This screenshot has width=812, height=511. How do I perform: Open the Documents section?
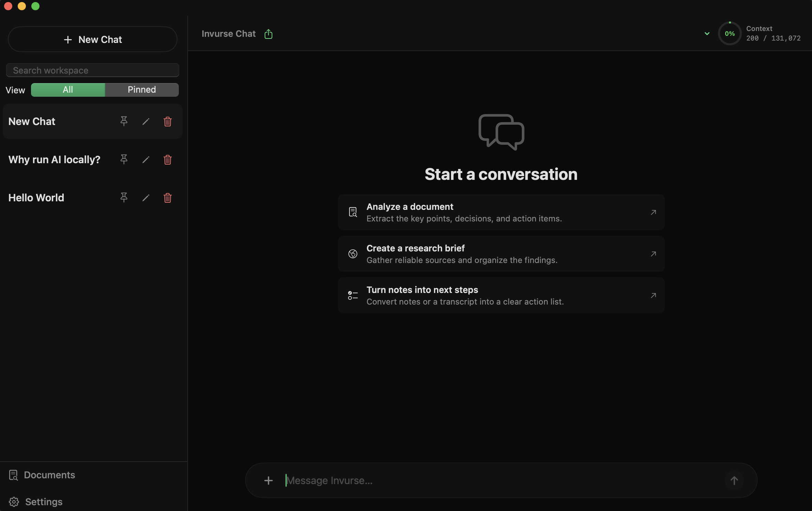[x=42, y=475]
